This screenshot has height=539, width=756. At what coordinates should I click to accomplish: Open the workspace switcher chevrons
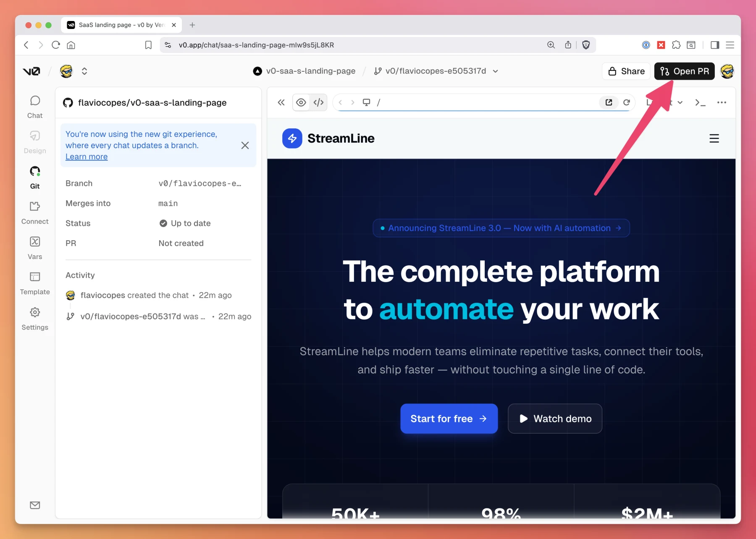[x=84, y=71]
